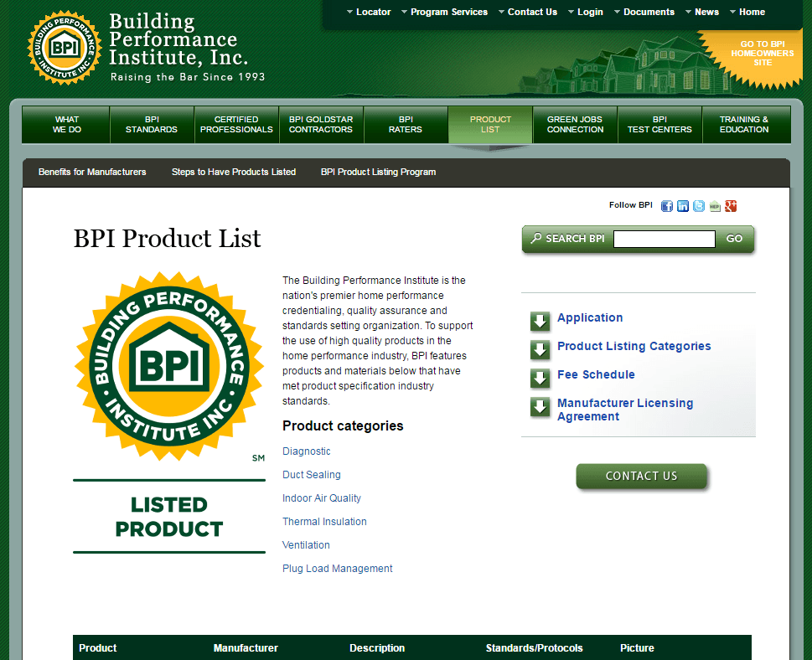Image resolution: width=812 pixels, height=660 pixels.
Task: Go to the Duct Sealing category
Action: tap(311, 475)
